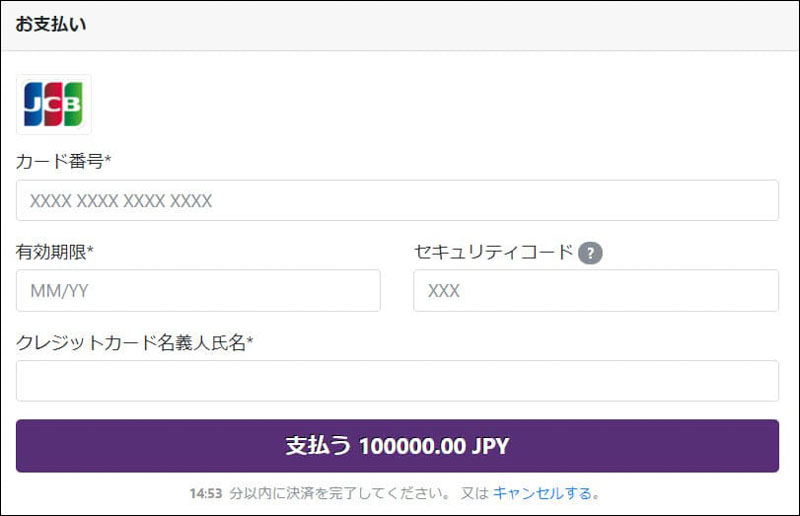Click empty area of gray header bar
Screen dimensions: 800x516
pyautogui.click(x=450, y=25)
